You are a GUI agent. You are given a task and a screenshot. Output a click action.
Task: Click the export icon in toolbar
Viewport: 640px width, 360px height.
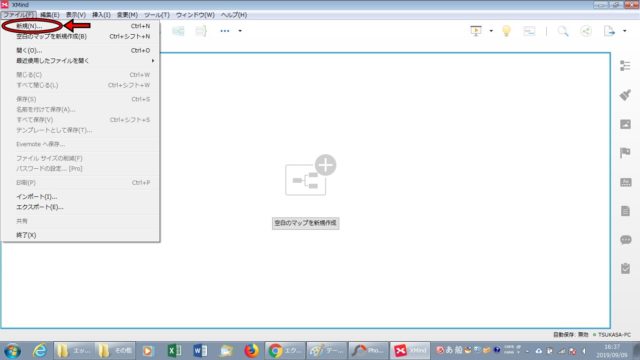click(609, 31)
